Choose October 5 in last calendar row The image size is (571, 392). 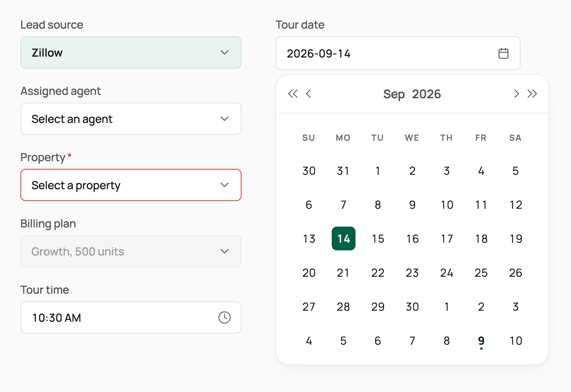(x=343, y=340)
